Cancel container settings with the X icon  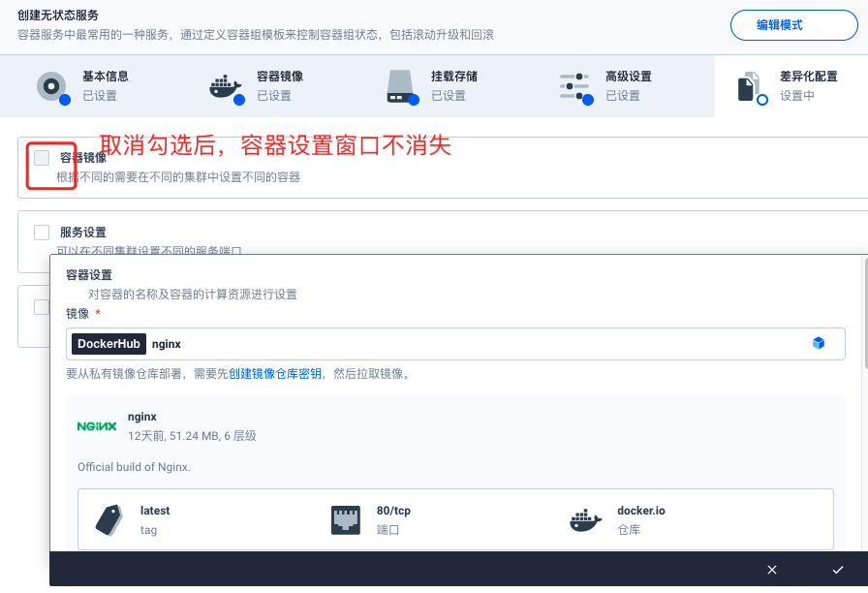click(x=772, y=570)
